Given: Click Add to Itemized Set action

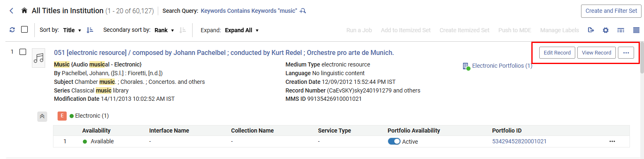Looking at the screenshot, I should click(406, 30).
